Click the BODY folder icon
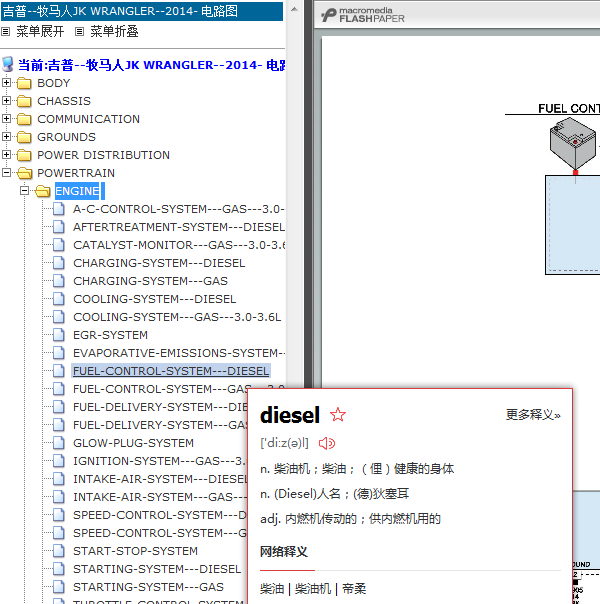Viewport: 600px width, 604px height. pos(24,83)
